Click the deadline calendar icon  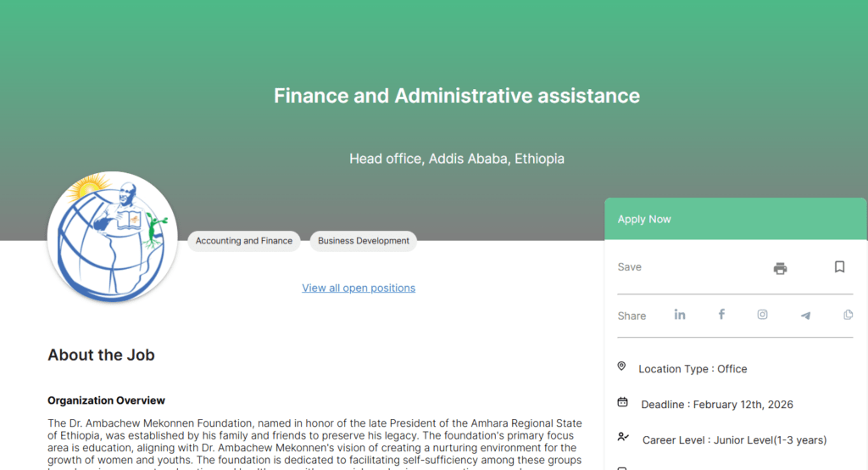pos(622,402)
